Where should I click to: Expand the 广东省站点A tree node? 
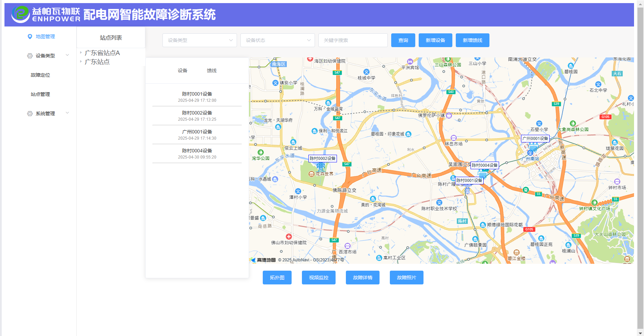click(x=81, y=53)
